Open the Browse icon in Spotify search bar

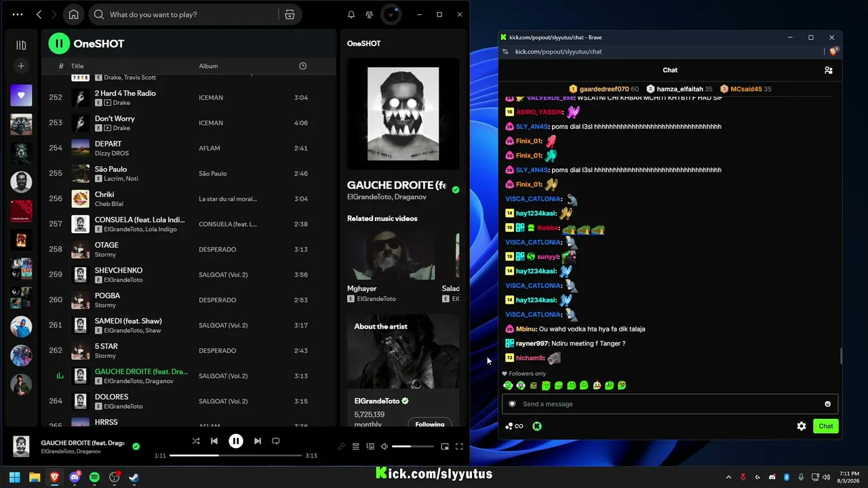(290, 14)
